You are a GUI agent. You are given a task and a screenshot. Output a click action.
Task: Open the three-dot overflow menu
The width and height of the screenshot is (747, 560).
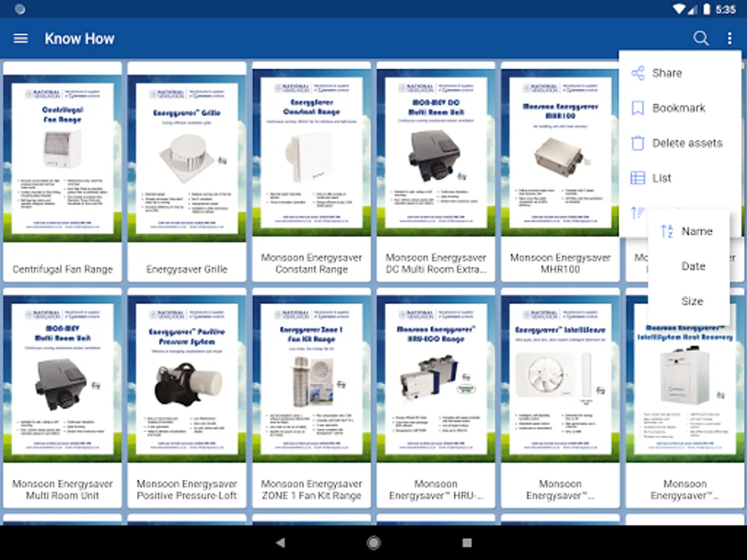click(730, 39)
